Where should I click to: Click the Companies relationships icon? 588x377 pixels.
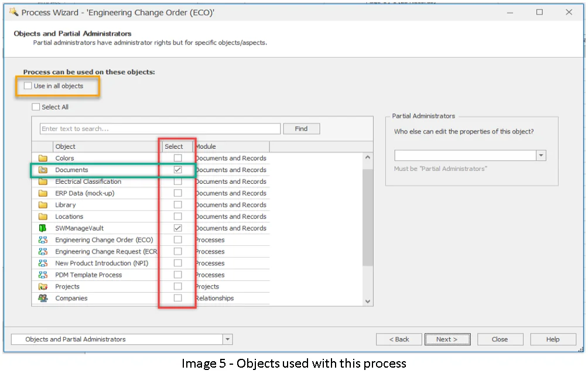[43, 299]
